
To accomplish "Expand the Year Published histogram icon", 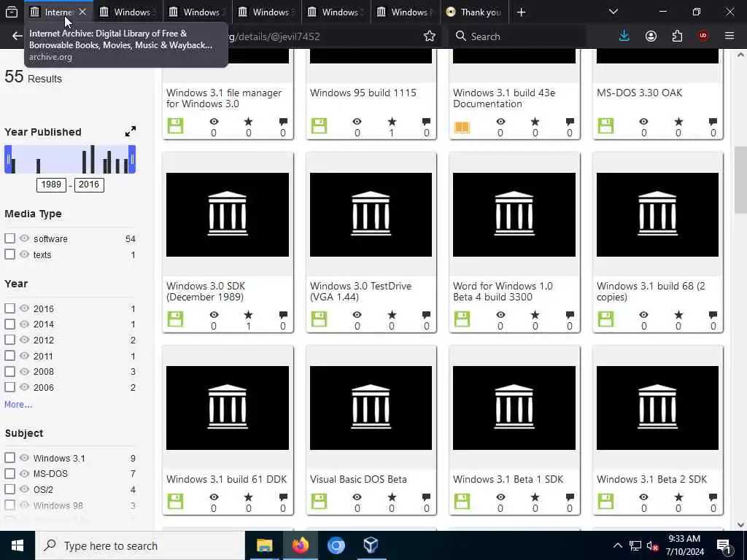I will [x=130, y=131].
